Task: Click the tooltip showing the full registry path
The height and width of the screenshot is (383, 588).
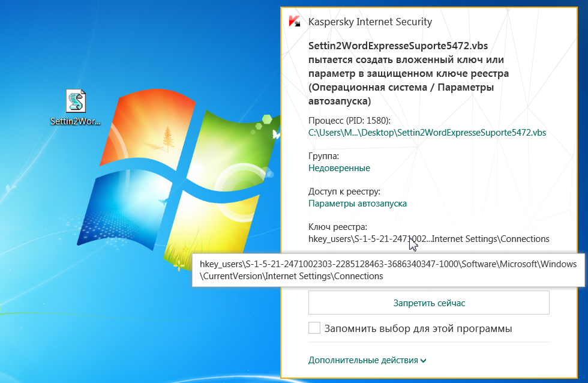Action: (x=388, y=270)
